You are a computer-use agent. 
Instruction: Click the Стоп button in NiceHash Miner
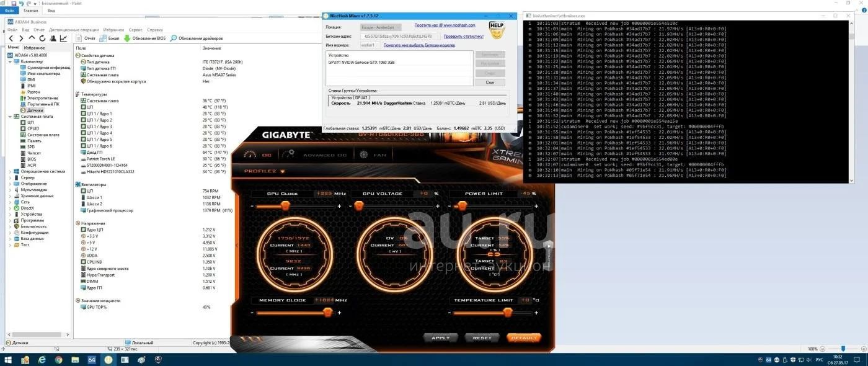pos(490,82)
